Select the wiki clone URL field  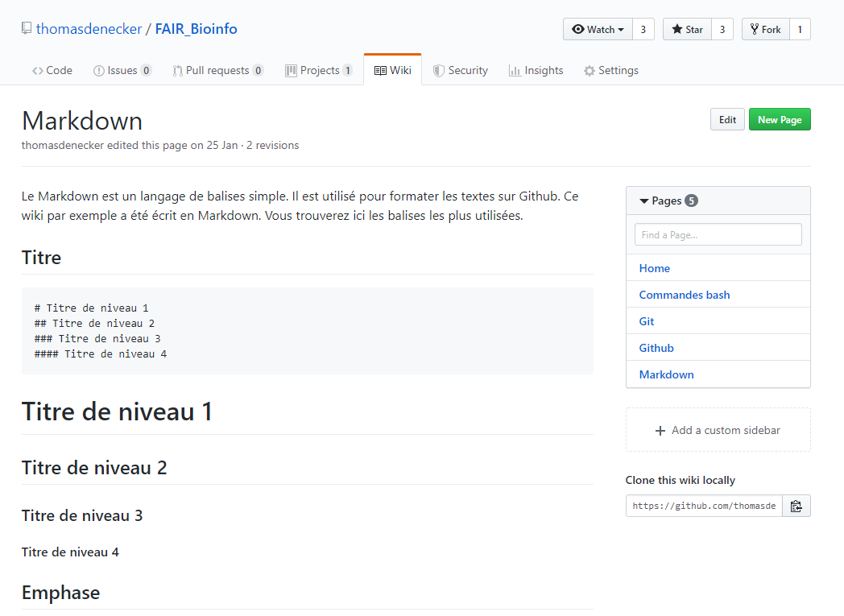(704, 506)
